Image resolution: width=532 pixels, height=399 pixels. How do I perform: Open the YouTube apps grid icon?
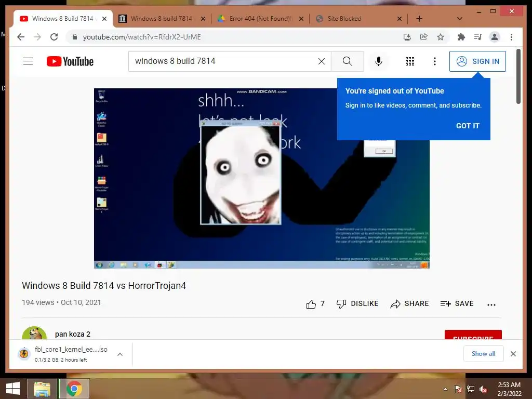click(410, 61)
